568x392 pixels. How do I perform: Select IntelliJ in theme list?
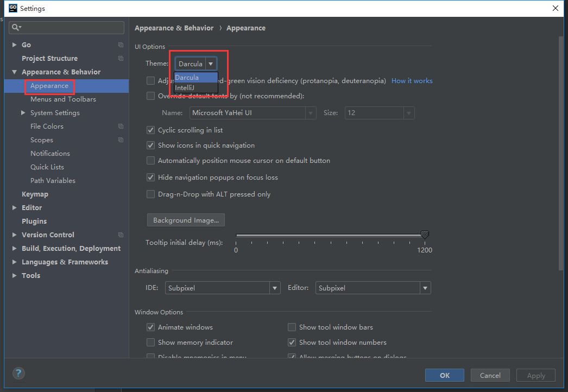[x=196, y=87]
